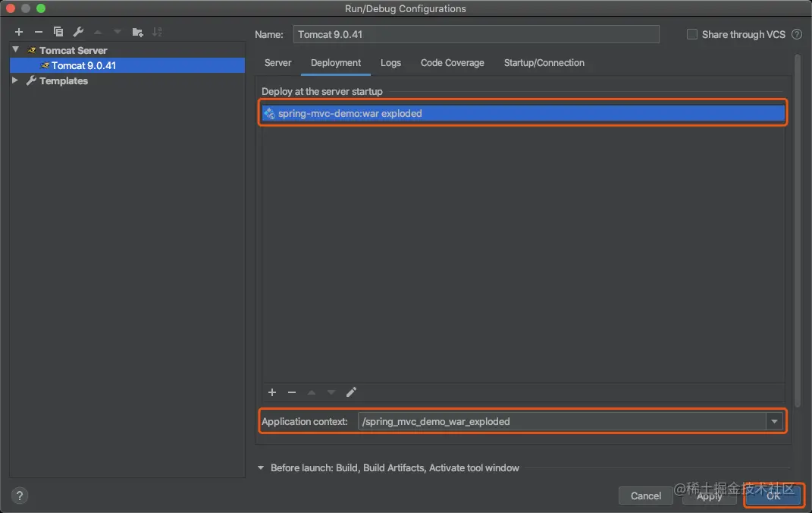The width and height of the screenshot is (812, 513).
Task: Select spring-mvc-demo:war exploded artifact
Action: coord(523,113)
